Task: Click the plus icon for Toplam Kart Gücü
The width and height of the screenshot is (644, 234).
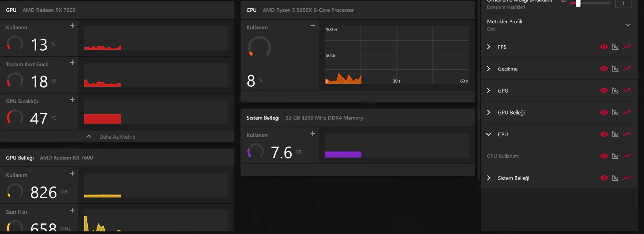Action: click(x=72, y=63)
